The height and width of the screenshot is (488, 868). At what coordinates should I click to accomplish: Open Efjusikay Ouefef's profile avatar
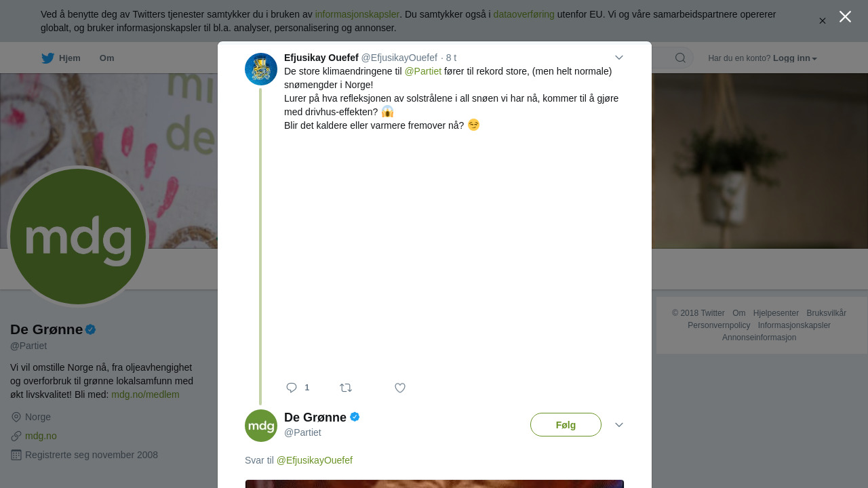[261, 69]
